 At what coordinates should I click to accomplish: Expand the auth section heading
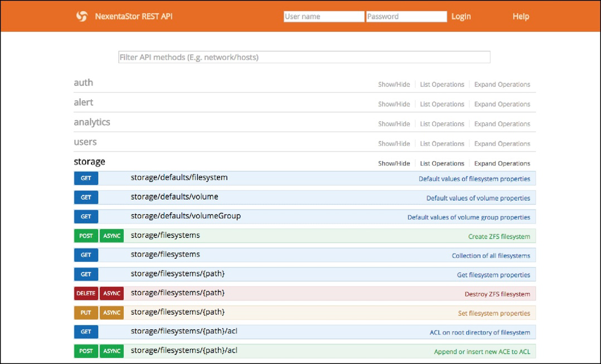tap(84, 82)
